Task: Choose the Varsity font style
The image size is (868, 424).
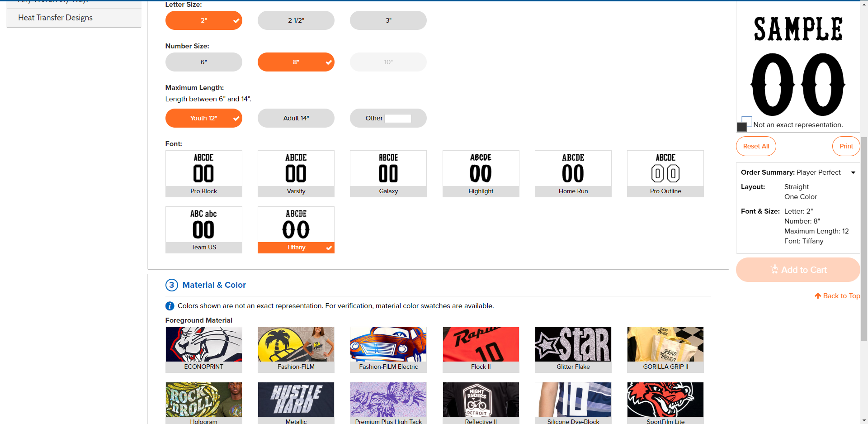Action: (x=296, y=173)
